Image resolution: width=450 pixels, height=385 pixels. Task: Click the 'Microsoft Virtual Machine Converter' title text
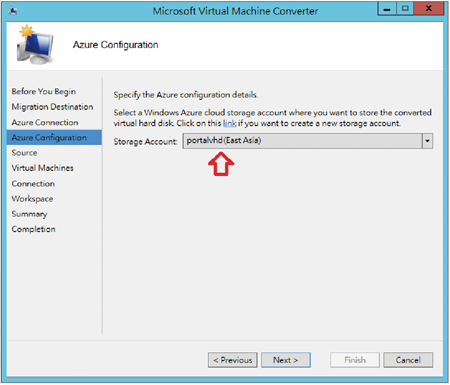(235, 11)
